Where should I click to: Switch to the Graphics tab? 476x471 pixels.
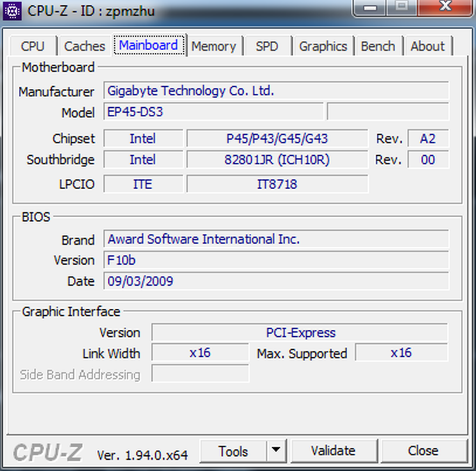[x=323, y=46]
